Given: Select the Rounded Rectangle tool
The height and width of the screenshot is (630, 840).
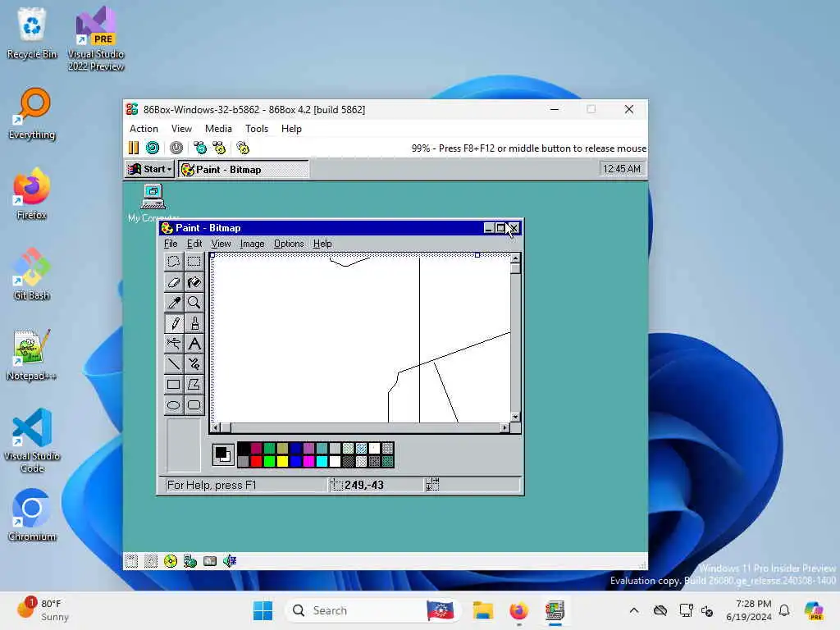Looking at the screenshot, I should [194, 405].
